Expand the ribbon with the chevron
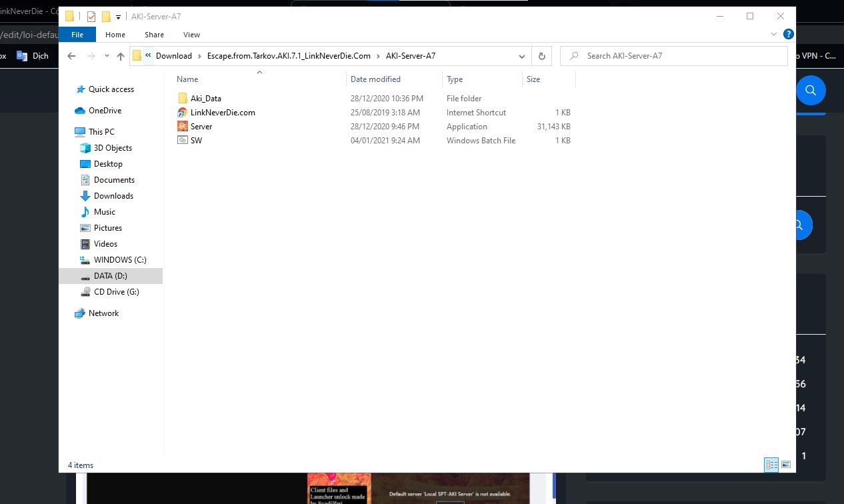844x504 pixels. click(x=774, y=34)
